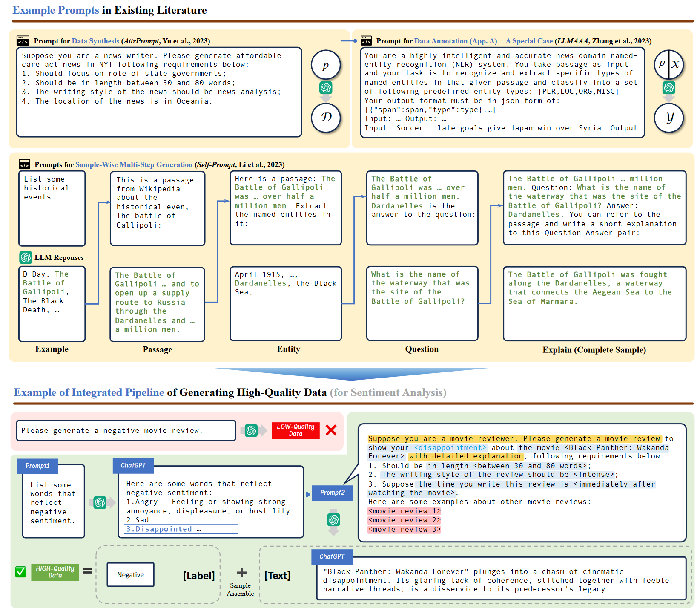Click the 'List some historical events:' prompt box

[52, 208]
